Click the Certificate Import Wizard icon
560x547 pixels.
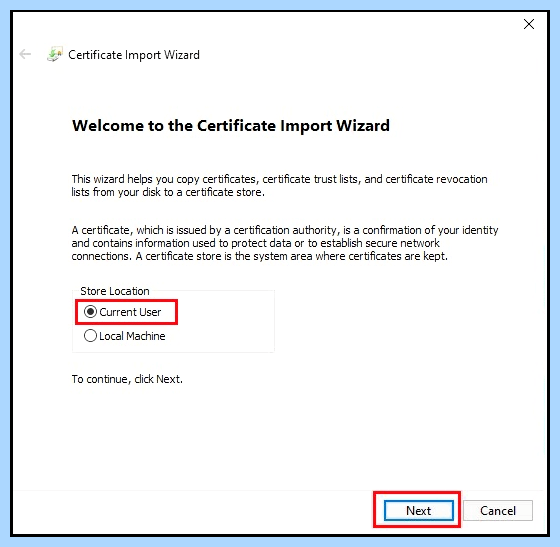[x=55, y=54]
